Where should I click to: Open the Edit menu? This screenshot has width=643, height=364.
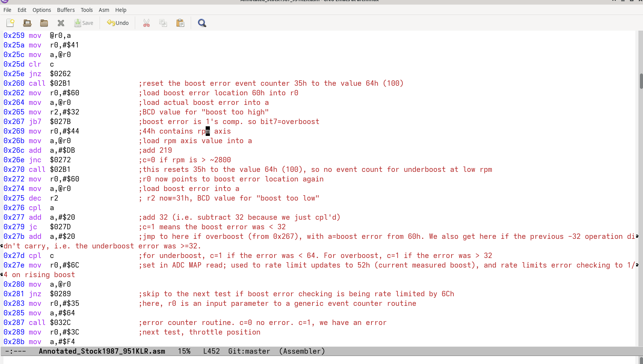click(x=22, y=10)
